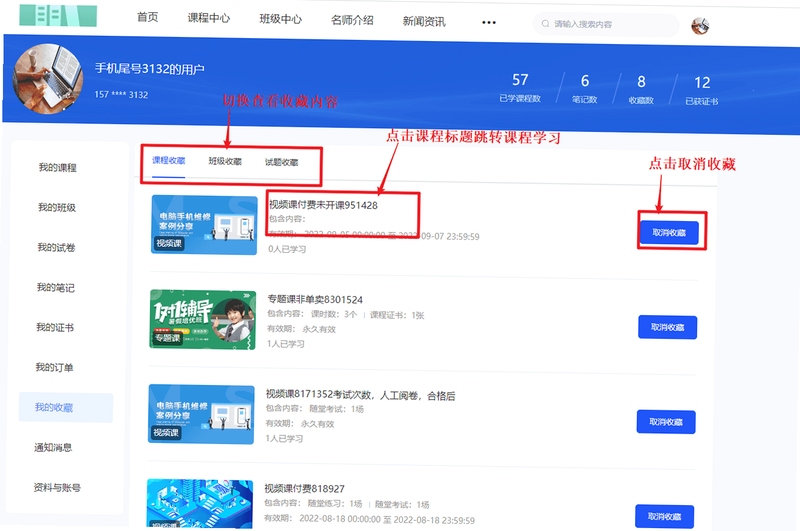This screenshot has height=531, width=800.
Task: Open 班级中心 in the top navigation
Action: coord(281,19)
